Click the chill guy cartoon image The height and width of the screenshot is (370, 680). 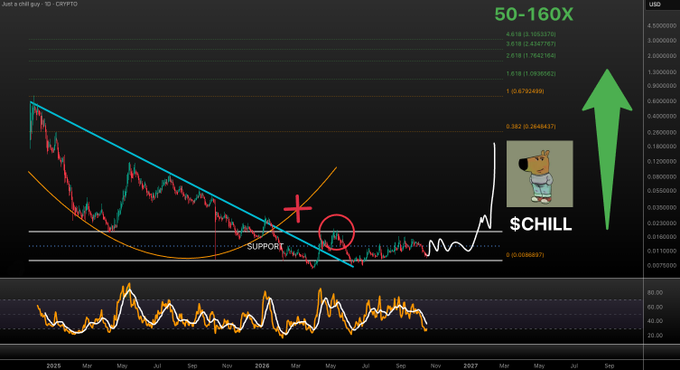[x=540, y=174]
